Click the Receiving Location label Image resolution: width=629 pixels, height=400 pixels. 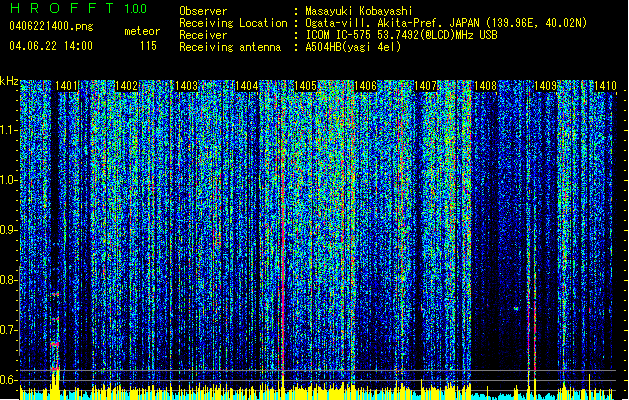pyautogui.click(x=233, y=23)
